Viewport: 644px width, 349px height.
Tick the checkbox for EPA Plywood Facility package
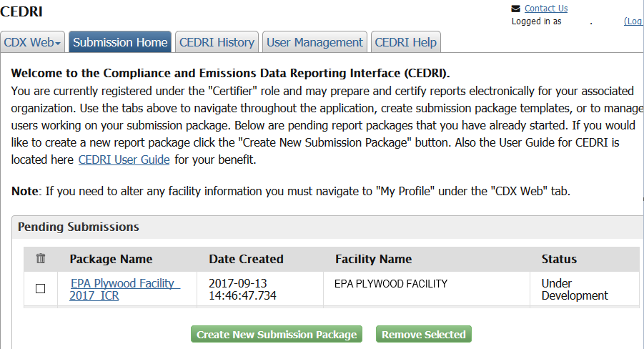(x=41, y=289)
